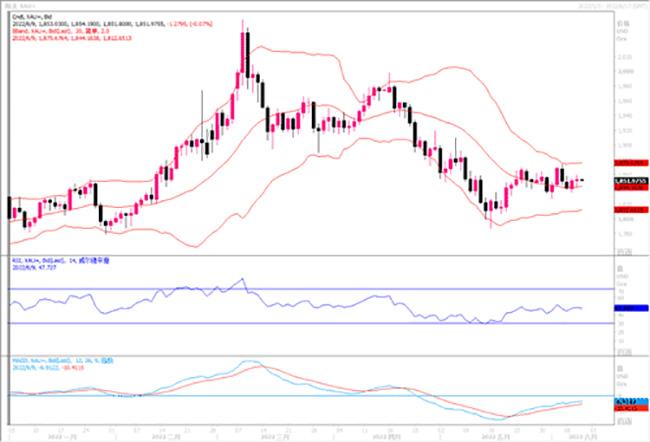This screenshot has width=650, height=442.
Task: Click the upper RSI overbought horizontal line
Action: 300,289
